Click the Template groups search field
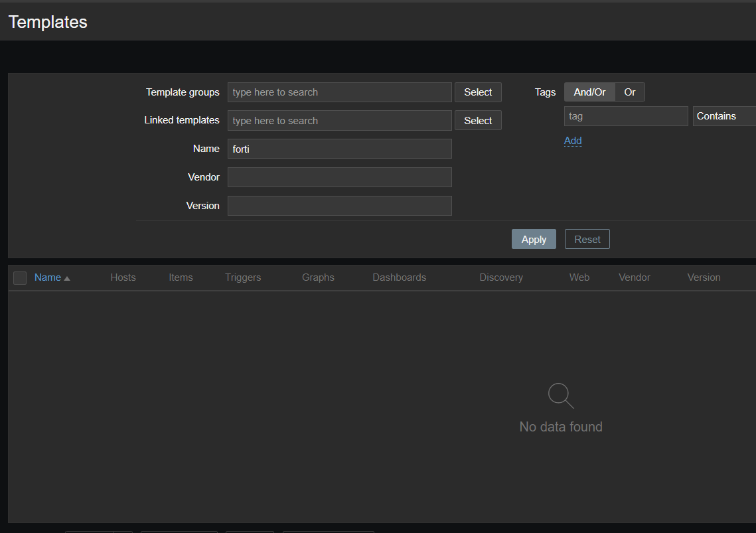756x533 pixels. pos(339,92)
